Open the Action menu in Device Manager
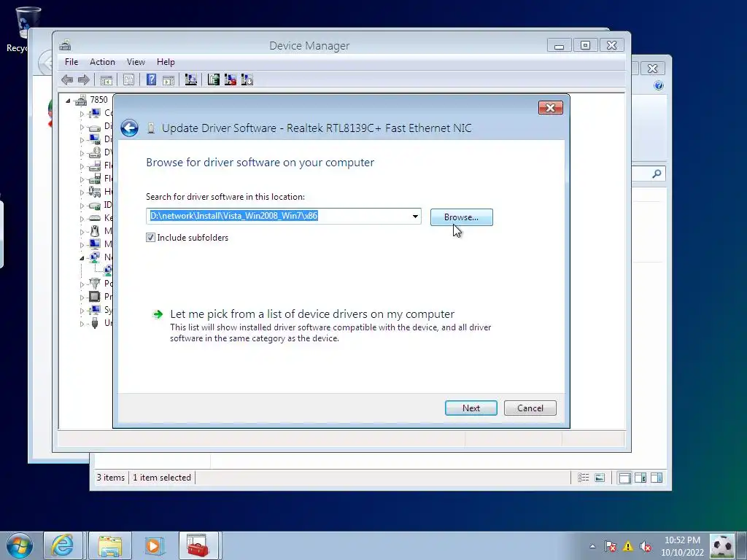Screen dimensions: 747x560 102,62
